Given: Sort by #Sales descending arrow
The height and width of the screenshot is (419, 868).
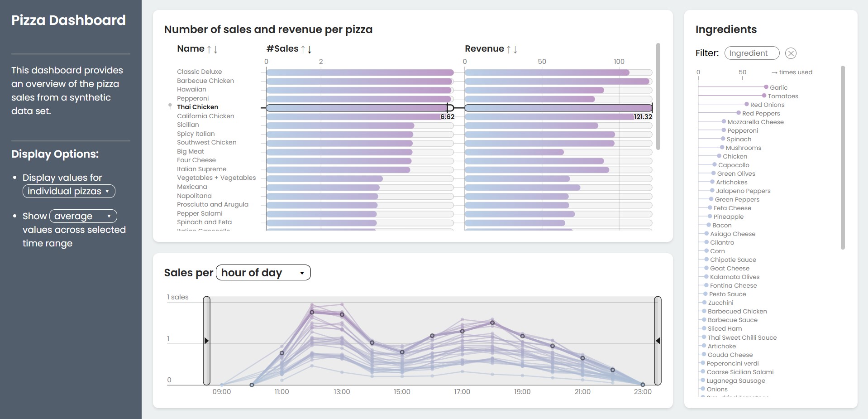Looking at the screenshot, I should (x=310, y=49).
